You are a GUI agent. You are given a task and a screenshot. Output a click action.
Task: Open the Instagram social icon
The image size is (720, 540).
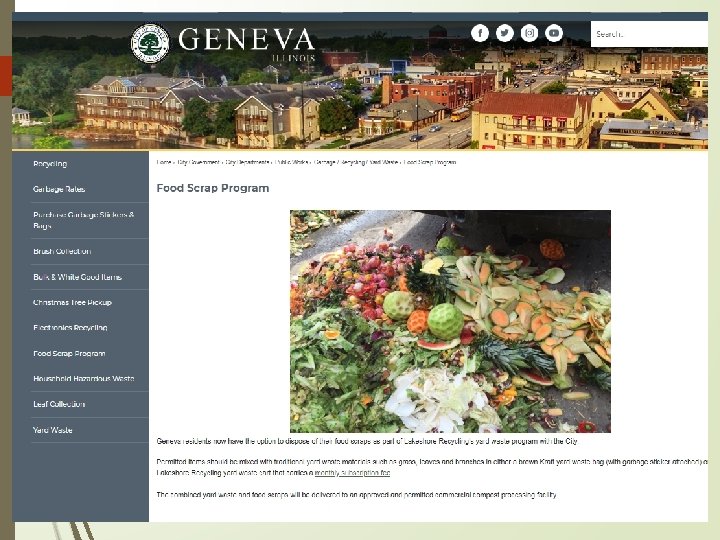pos(529,33)
